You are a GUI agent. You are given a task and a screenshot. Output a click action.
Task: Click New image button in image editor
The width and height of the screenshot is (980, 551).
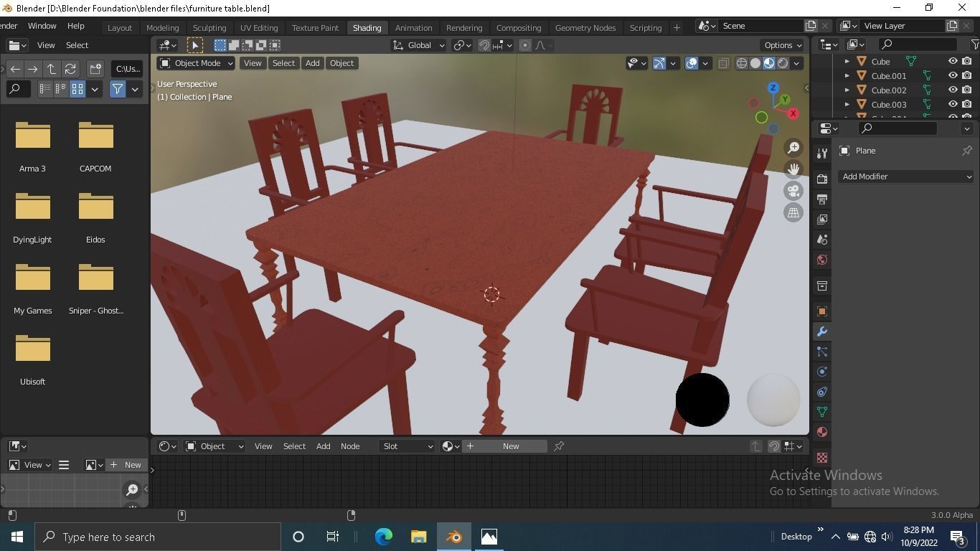click(126, 465)
